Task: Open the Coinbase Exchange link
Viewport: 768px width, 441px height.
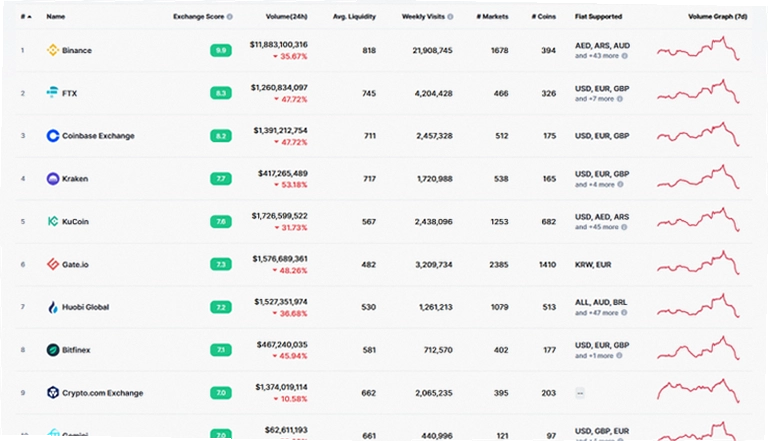Action: pyautogui.click(x=98, y=136)
